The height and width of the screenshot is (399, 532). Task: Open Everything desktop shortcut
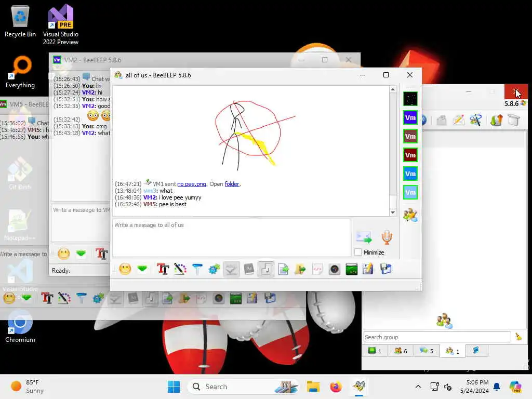pos(20,72)
